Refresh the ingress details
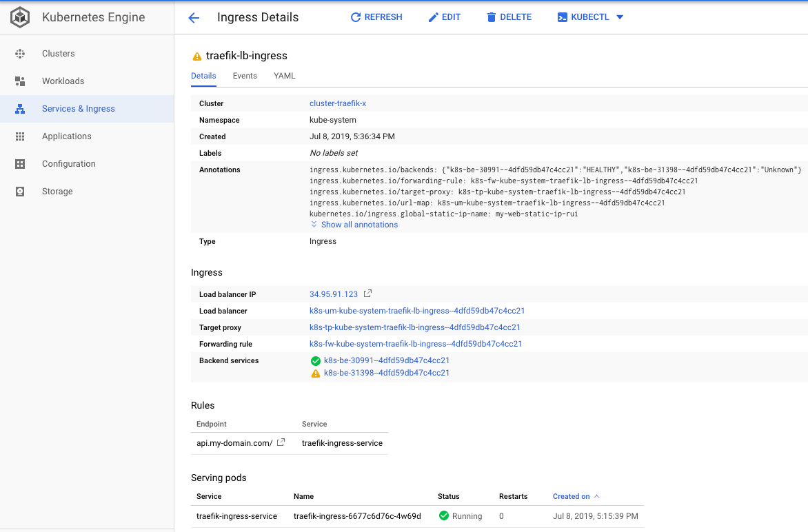This screenshot has width=808, height=532. (376, 17)
